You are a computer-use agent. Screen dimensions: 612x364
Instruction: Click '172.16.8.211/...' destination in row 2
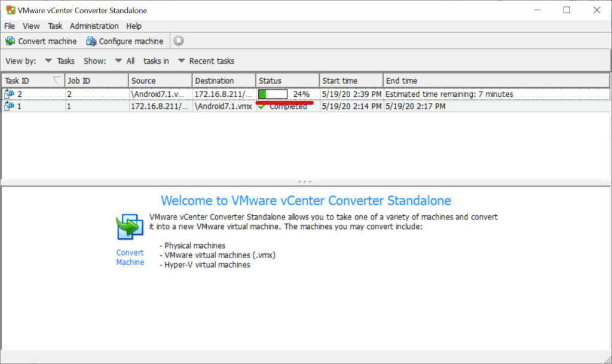coord(224,94)
